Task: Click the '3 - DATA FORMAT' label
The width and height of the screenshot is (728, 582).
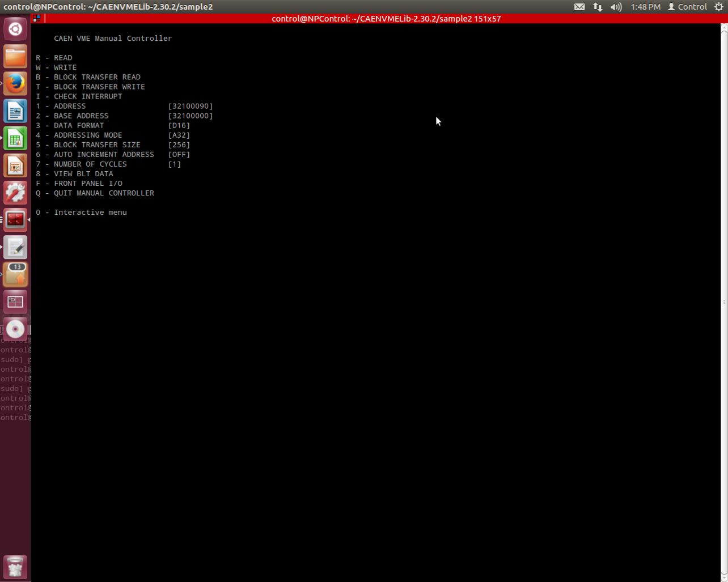Action: 70,125
